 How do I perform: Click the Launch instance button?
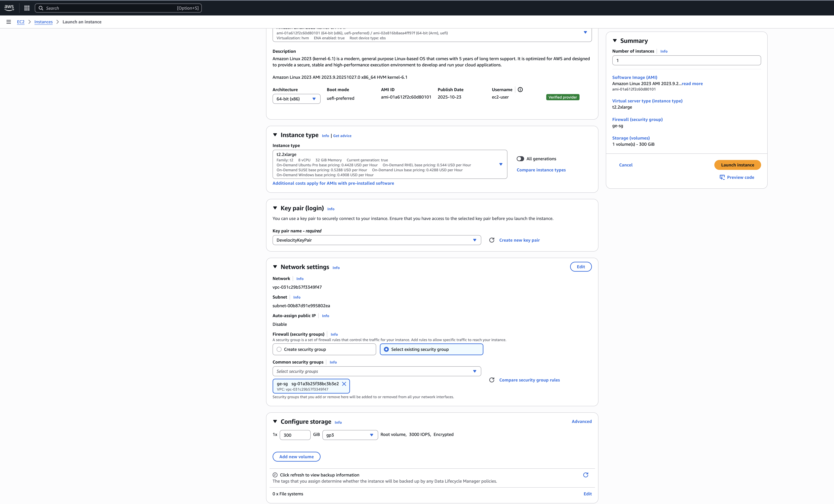tap(738, 165)
